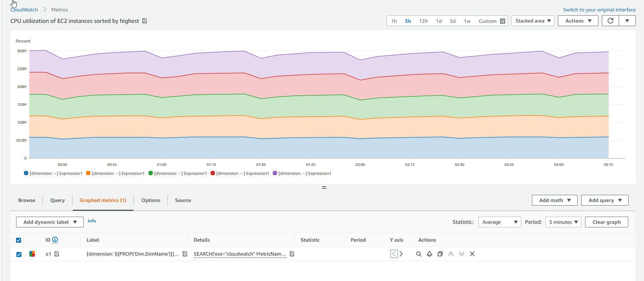The width and height of the screenshot is (644, 281).
Task: Click the red Expression1 legend entry
Action: click(x=240, y=173)
